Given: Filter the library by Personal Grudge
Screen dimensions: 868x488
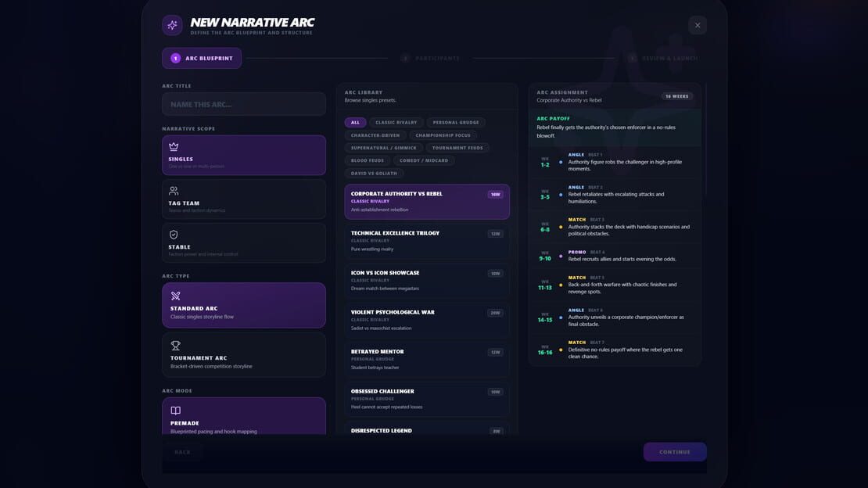Looking at the screenshot, I should 456,123.
